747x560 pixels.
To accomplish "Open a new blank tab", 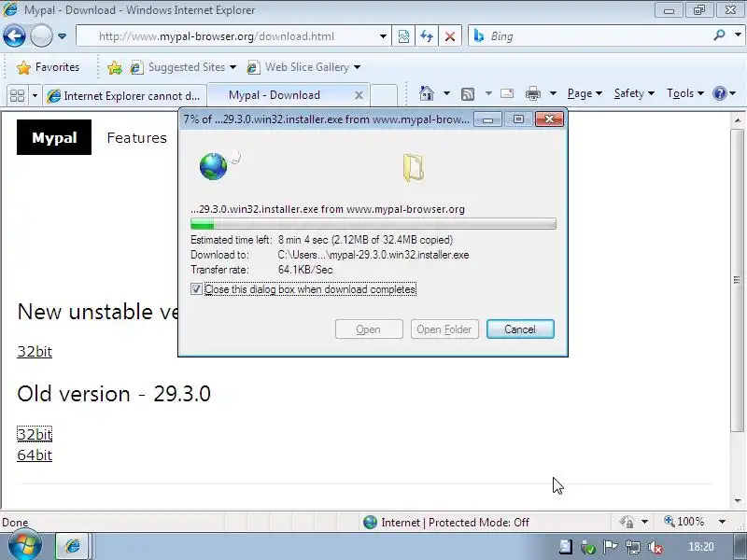I will (x=384, y=95).
